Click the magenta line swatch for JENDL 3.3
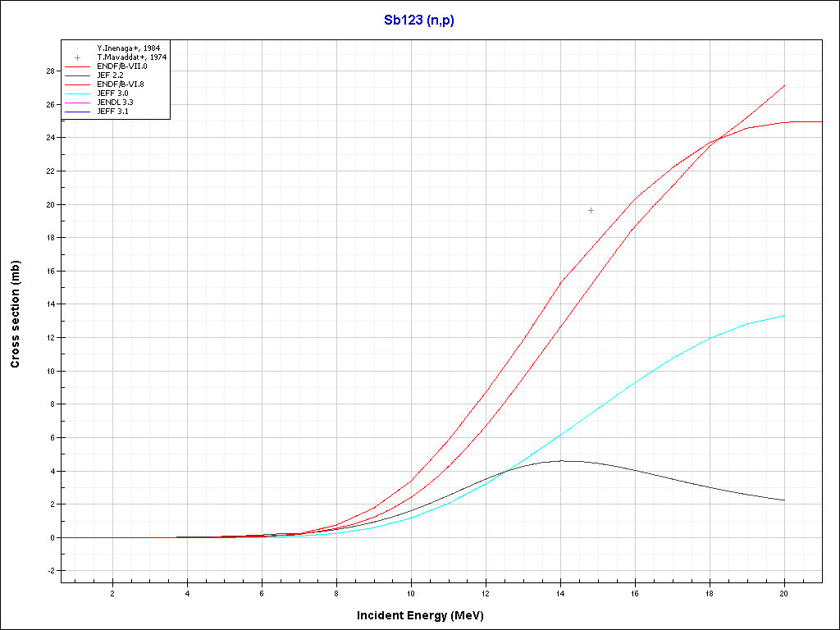840x630 pixels. (77, 102)
